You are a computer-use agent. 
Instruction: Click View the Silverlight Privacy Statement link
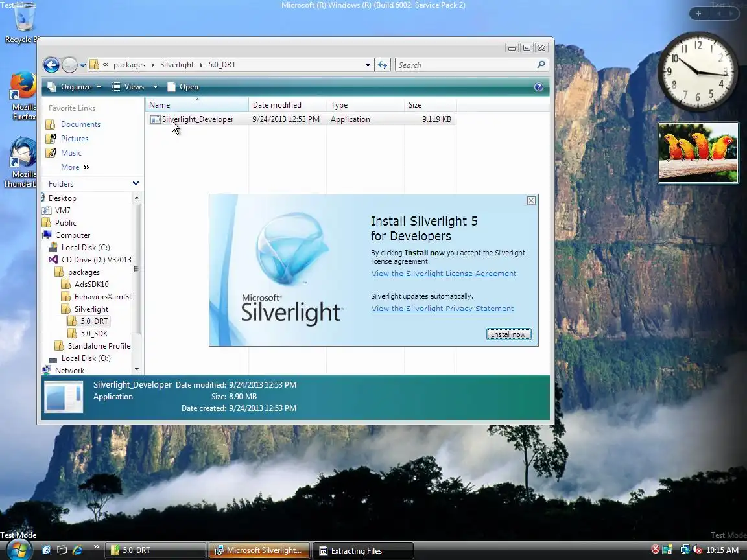click(x=443, y=309)
